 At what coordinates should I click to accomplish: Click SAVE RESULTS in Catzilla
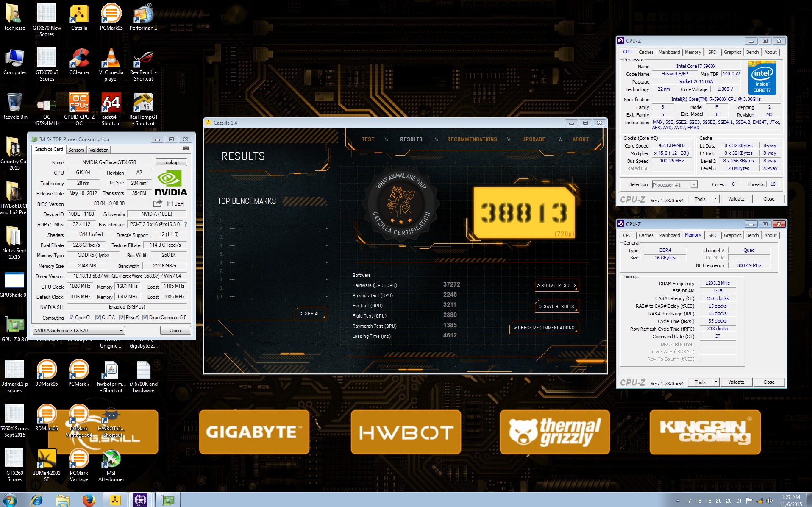click(x=556, y=306)
